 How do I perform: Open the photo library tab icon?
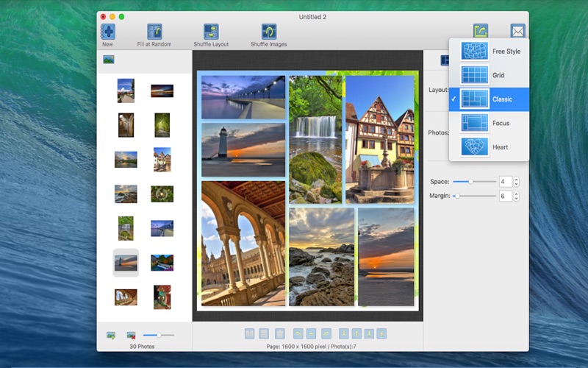[109, 60]
